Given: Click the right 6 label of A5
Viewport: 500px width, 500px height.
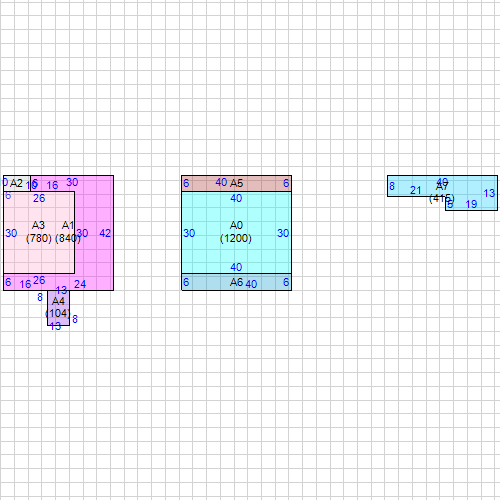Looking at the screenshot, I should click(x=286, y=183).
